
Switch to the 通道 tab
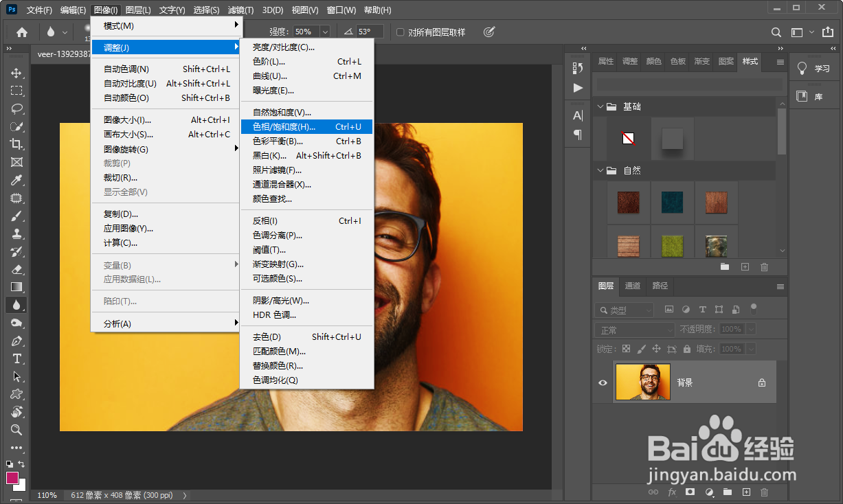tap(633, 286)
